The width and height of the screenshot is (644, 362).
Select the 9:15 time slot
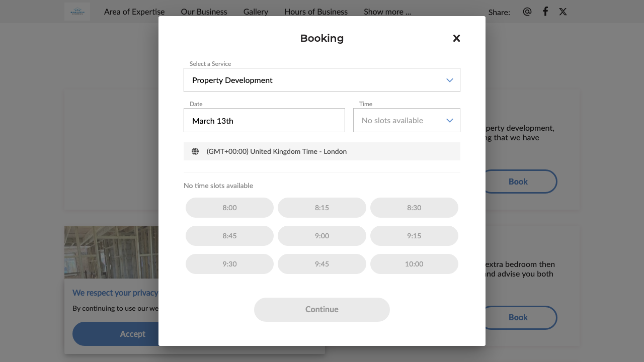pos(414,235)
